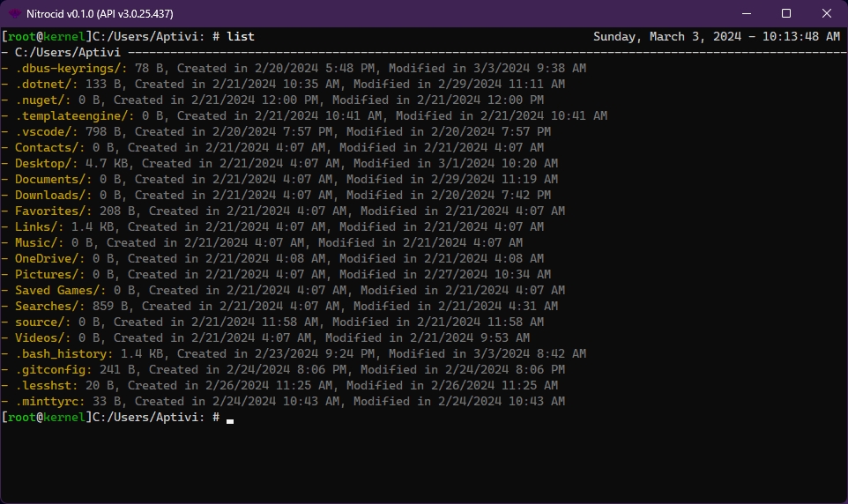Click the Desktop/ folder entry

[x=46, y=164]
